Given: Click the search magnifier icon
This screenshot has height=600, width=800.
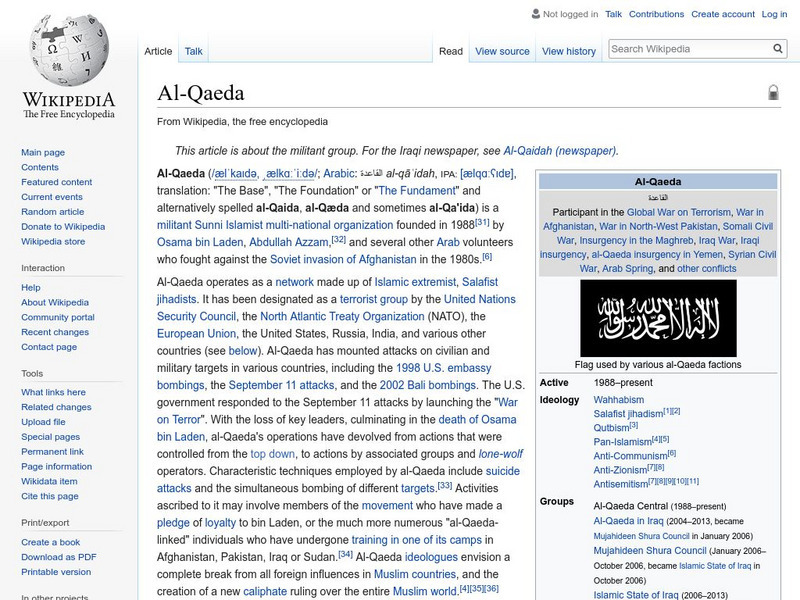Looking at the screenshot, I should (778, 48).
